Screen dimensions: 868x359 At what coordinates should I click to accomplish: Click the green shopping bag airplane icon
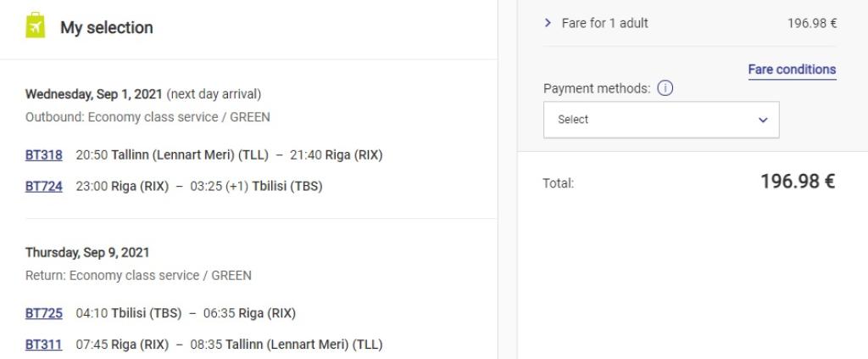click(x=35, y=26)
